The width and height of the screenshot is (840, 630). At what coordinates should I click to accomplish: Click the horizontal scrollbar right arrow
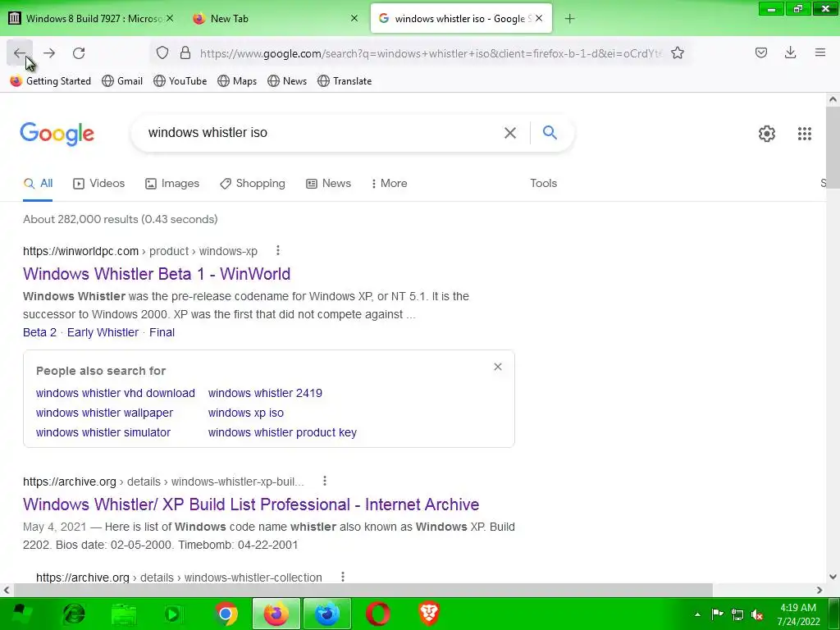(x=819, y=590)
